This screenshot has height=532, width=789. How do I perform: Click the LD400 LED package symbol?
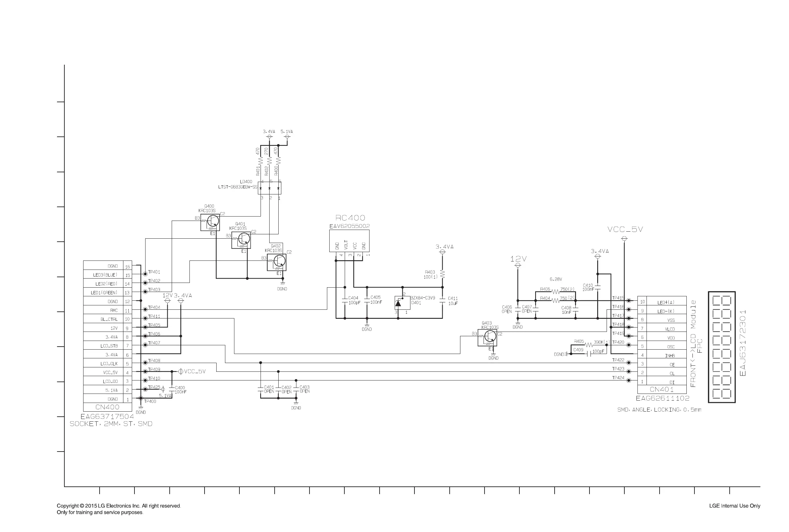coord(270,188)
